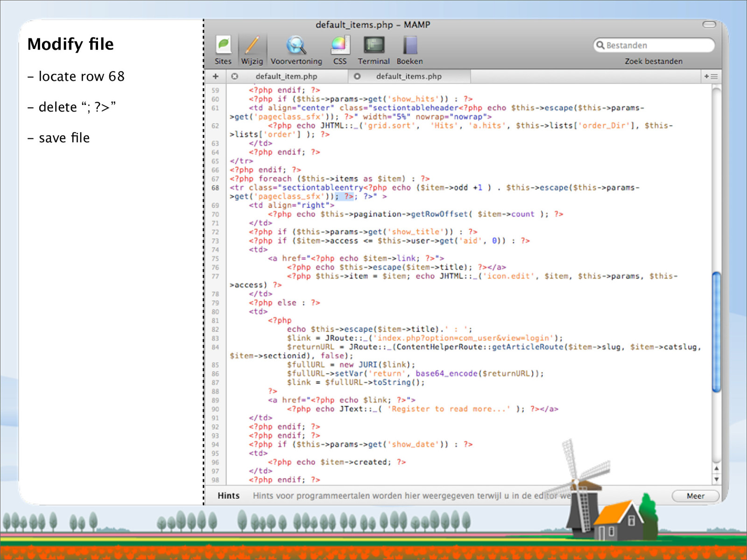Click the scrollbar down arrow

click(716, 479)
